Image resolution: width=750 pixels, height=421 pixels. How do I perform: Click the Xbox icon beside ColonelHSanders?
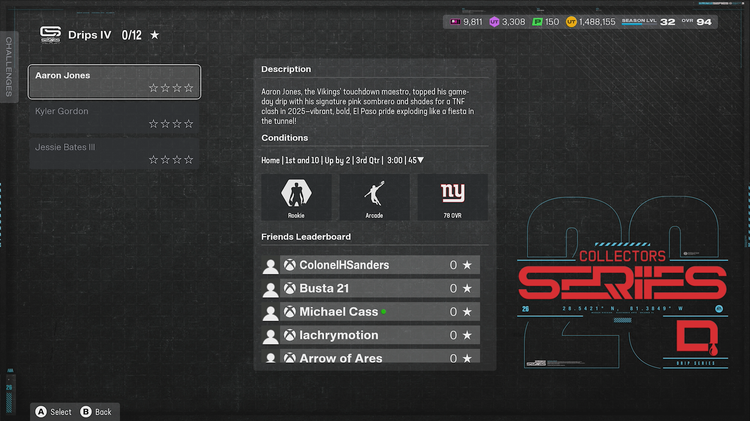pos(289,265)
